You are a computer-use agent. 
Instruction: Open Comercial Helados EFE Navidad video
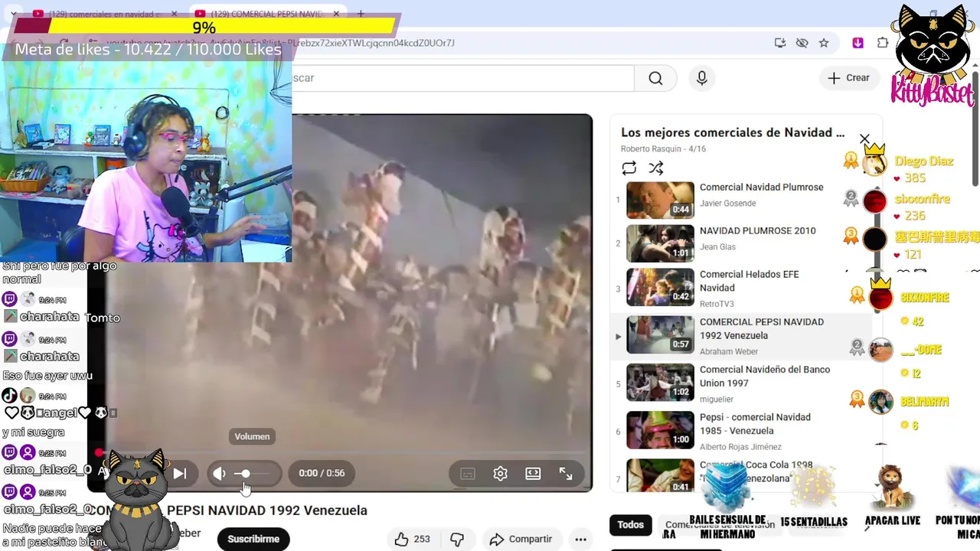[x=740, y=288]
